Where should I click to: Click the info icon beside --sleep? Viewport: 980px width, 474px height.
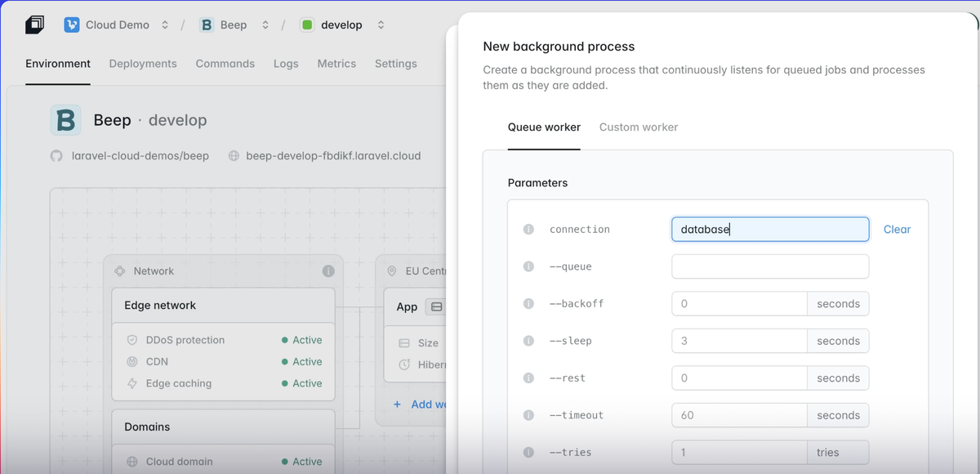(528, 341)
